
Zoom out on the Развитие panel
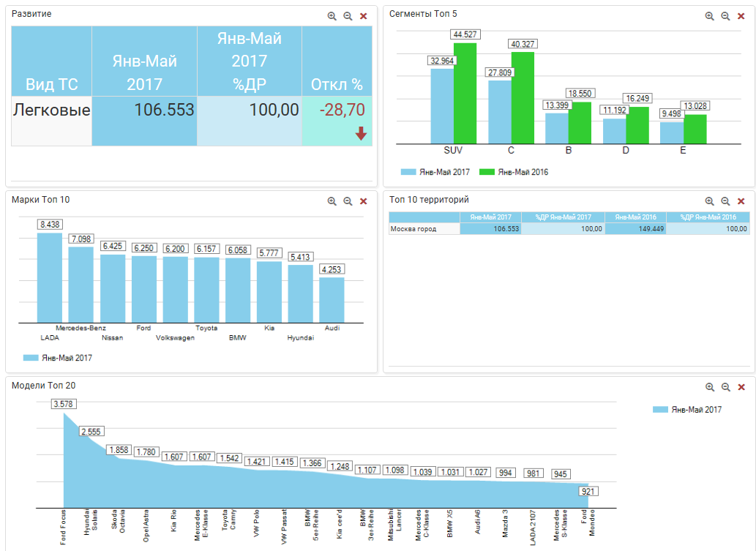[x=348, y=16]
